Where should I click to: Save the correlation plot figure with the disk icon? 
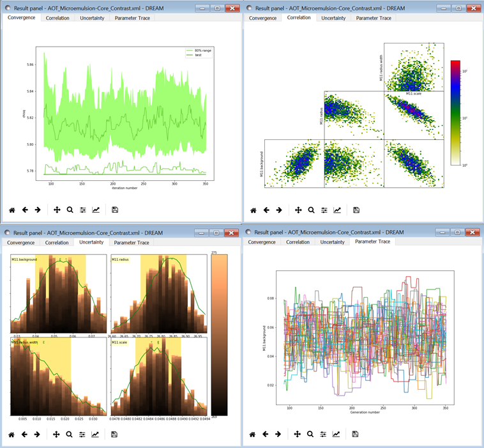point(356,210)
